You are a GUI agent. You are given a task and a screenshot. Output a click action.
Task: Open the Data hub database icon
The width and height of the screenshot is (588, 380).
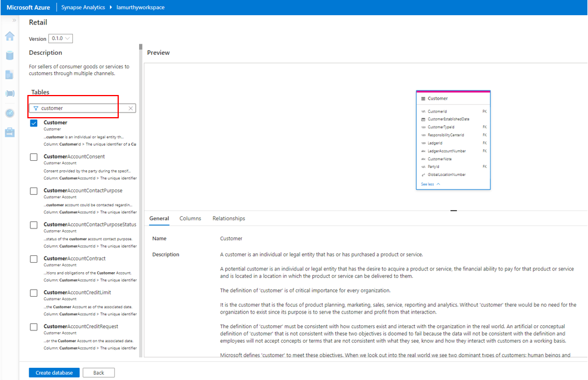pos(10,55)
